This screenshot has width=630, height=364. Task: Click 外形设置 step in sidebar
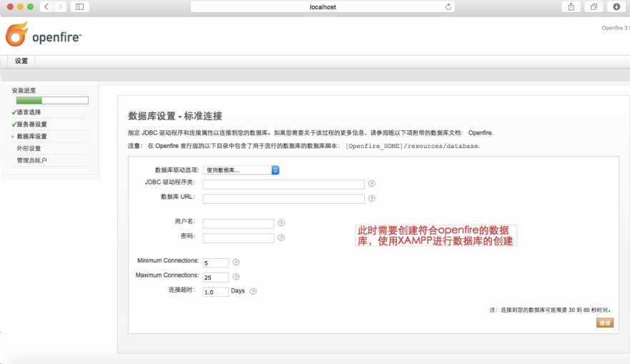tap(29, 148)
